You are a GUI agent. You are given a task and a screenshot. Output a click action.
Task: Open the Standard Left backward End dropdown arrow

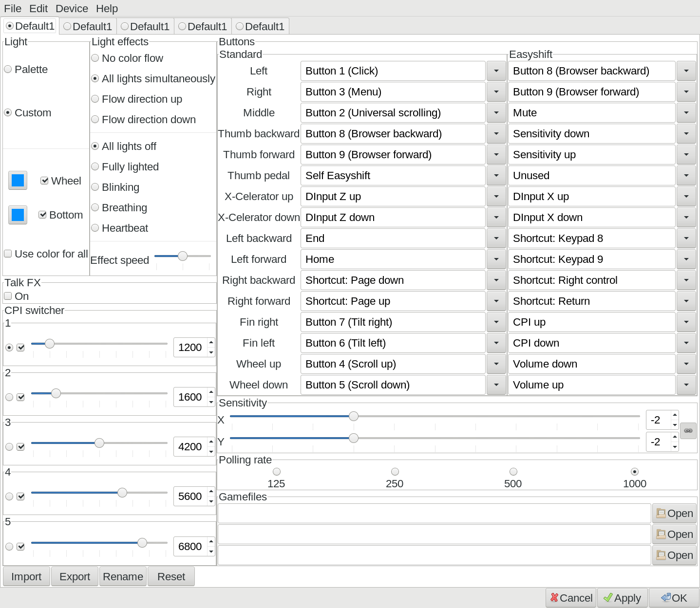coord(496,239)
